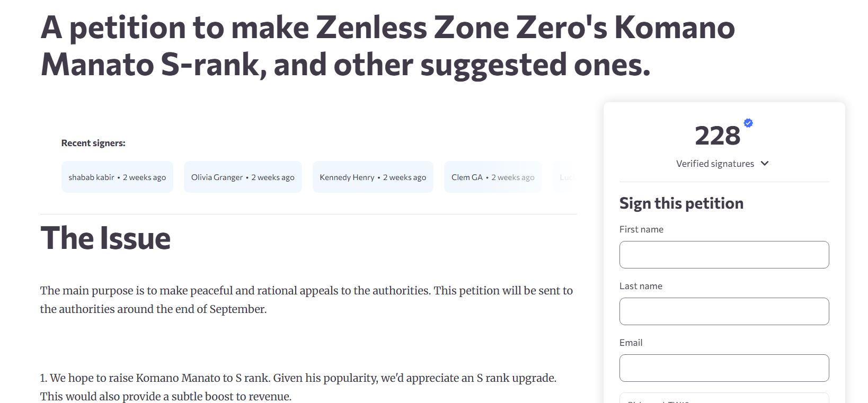868x403 pixels.
Task: Click the 228 signature count
Action: pos(718,136)
